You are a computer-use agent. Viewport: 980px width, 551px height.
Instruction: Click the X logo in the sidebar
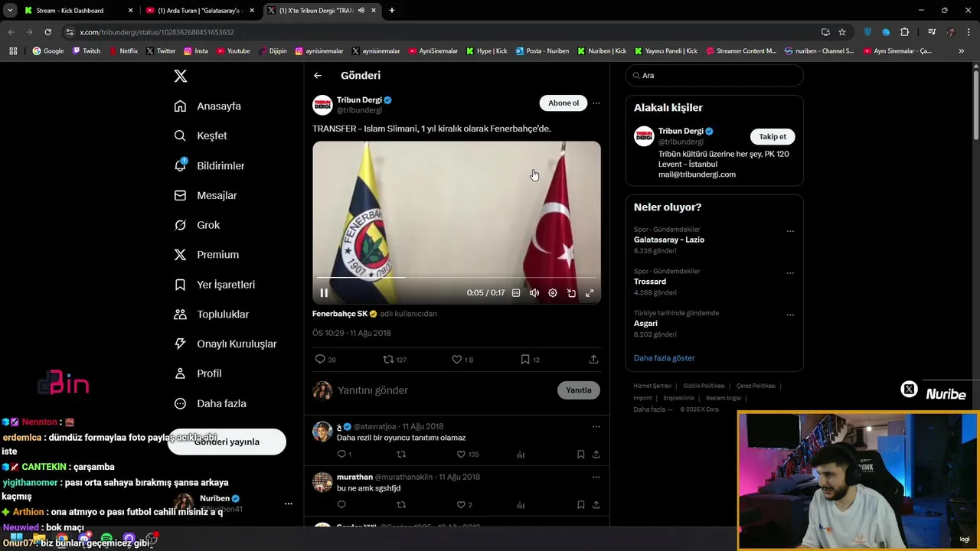pos(180,76)
